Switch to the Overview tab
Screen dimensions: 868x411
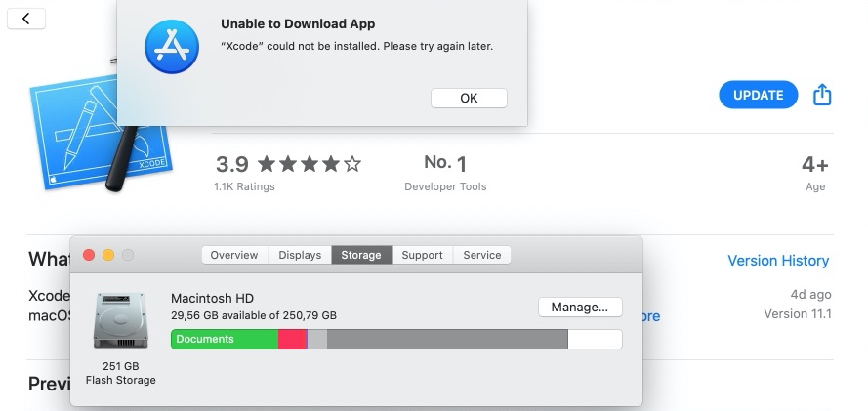click(234, 255)
